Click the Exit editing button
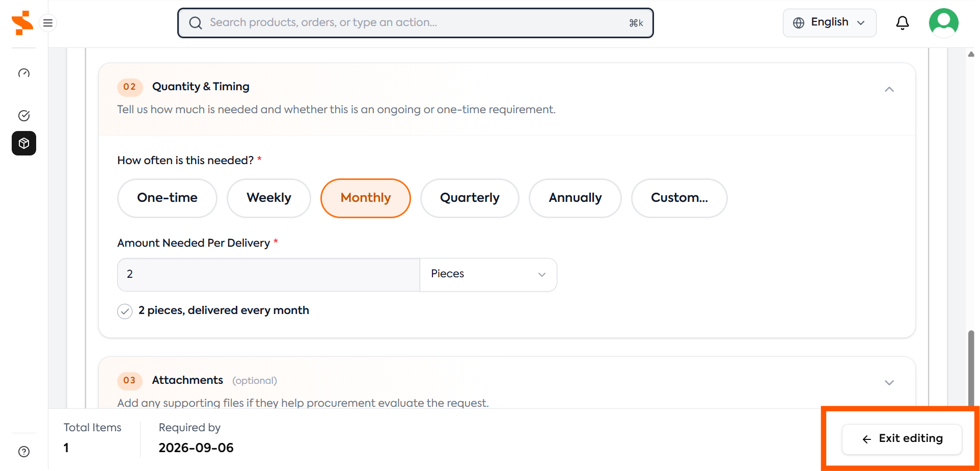The height and width of the screenshot is (471, 980). click(x=902, y=439)
